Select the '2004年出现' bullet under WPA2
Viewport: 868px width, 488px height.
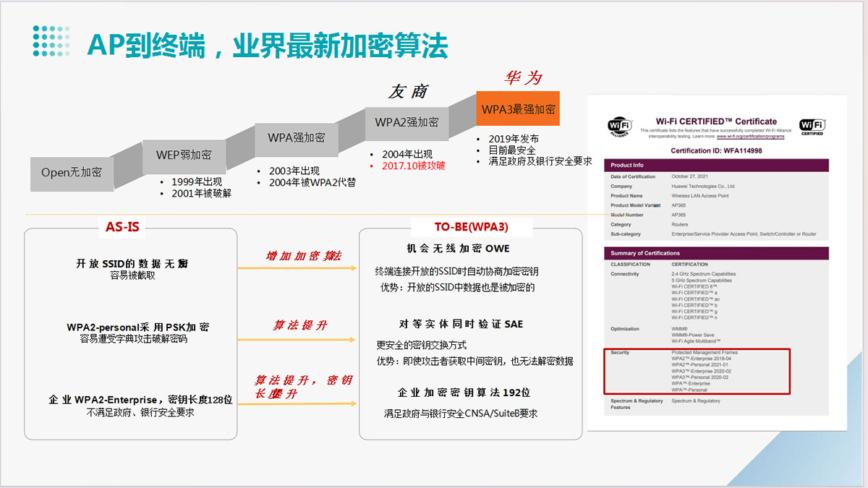click(407, 154)
